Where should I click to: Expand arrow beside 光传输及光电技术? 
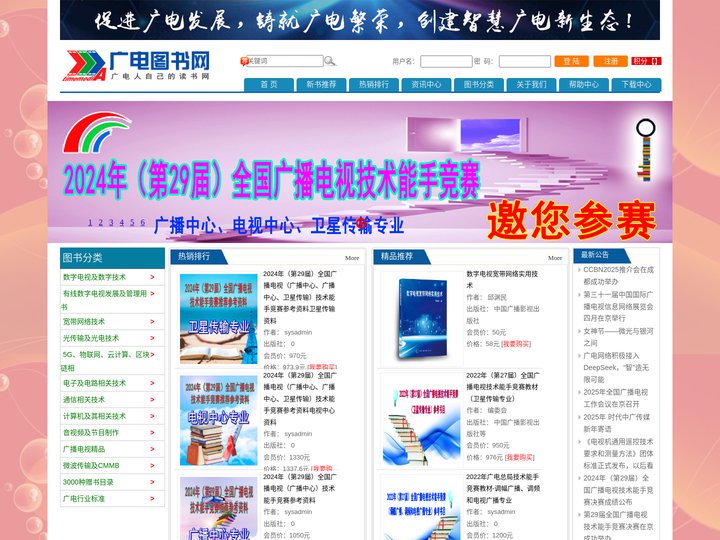tap(152, 338)
